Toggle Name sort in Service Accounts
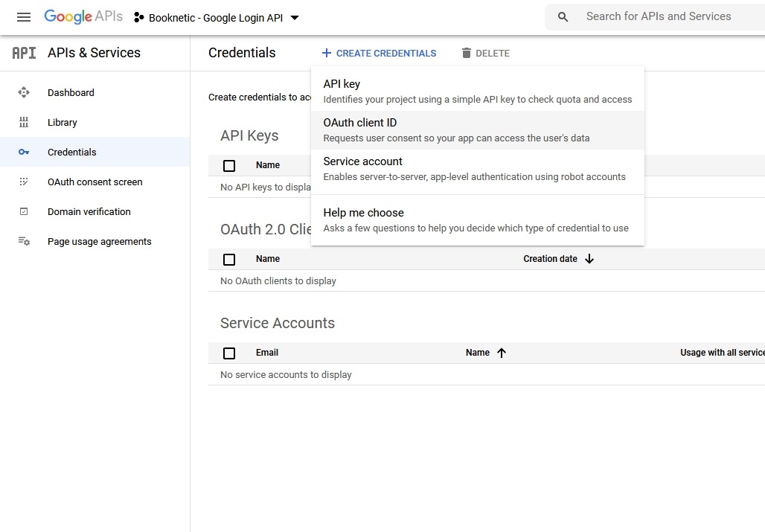 tap(502, 352)
